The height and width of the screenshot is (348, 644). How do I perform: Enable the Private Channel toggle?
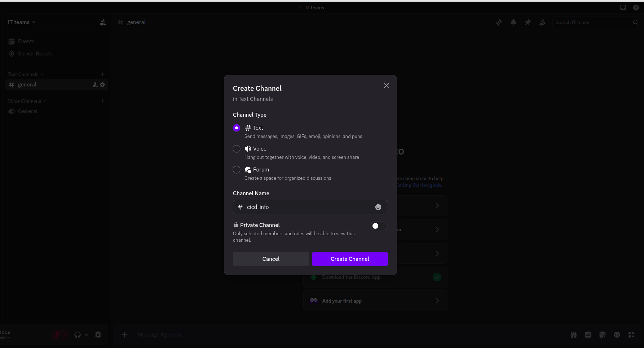point(379,226)
